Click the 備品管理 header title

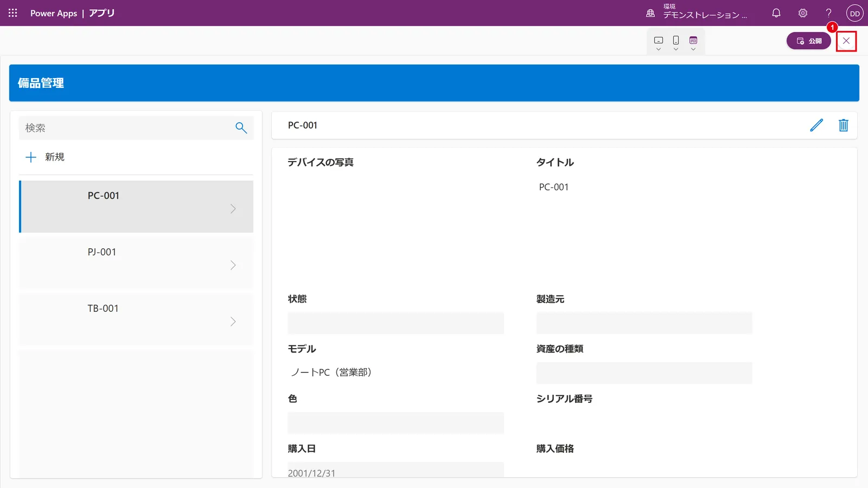(41, 83)
